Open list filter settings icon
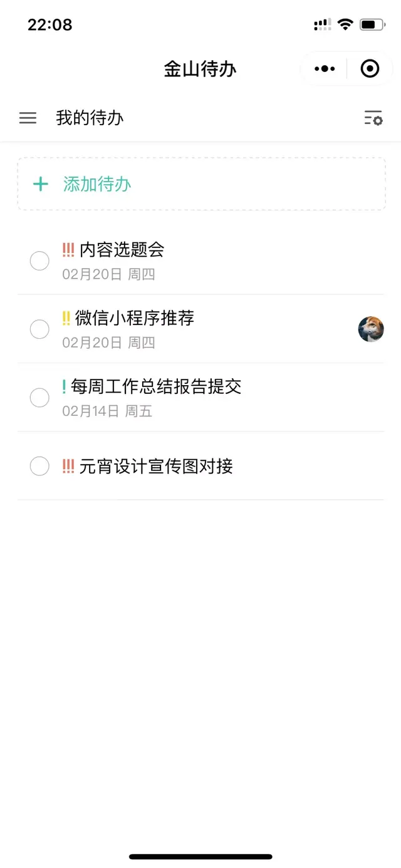Image resolution: width=401 pixels, height=868 pixels. pos(373,118)
